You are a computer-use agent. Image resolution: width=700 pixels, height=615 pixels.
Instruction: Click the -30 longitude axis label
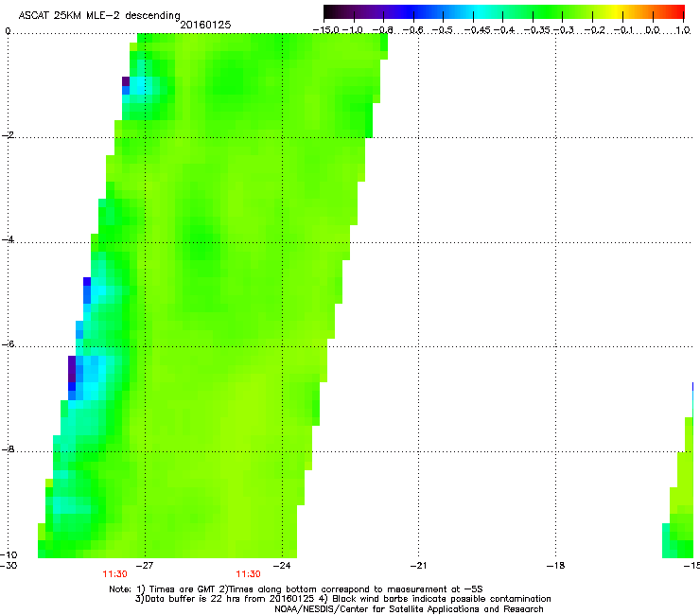pyautogui.click(x=9, y=566)
